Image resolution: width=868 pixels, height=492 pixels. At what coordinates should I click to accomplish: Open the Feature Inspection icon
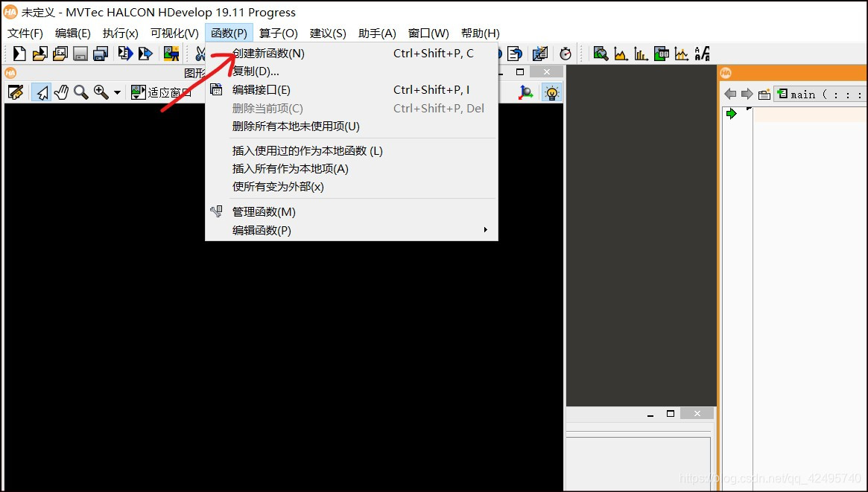pyautogui.click(x=662, y=54)
